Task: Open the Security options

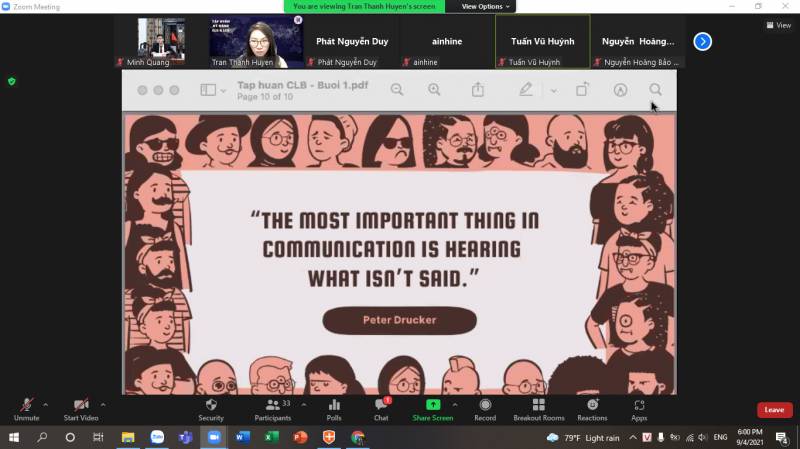Action: (x=211, y=407)
